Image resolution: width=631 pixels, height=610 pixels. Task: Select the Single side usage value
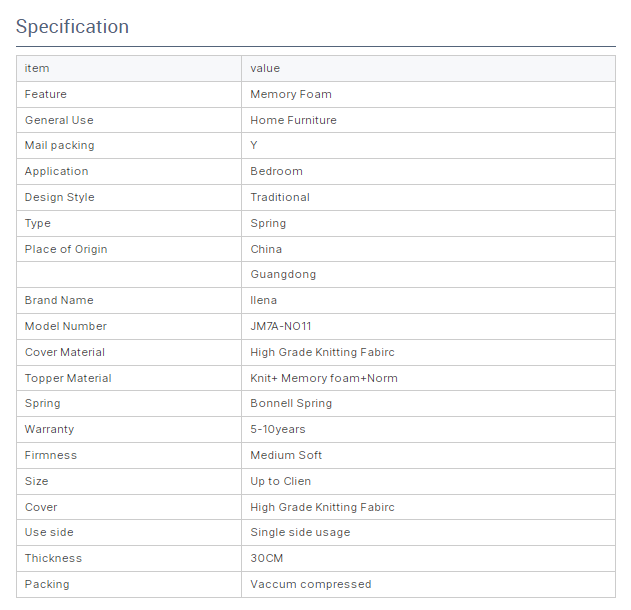coord(300,532)
